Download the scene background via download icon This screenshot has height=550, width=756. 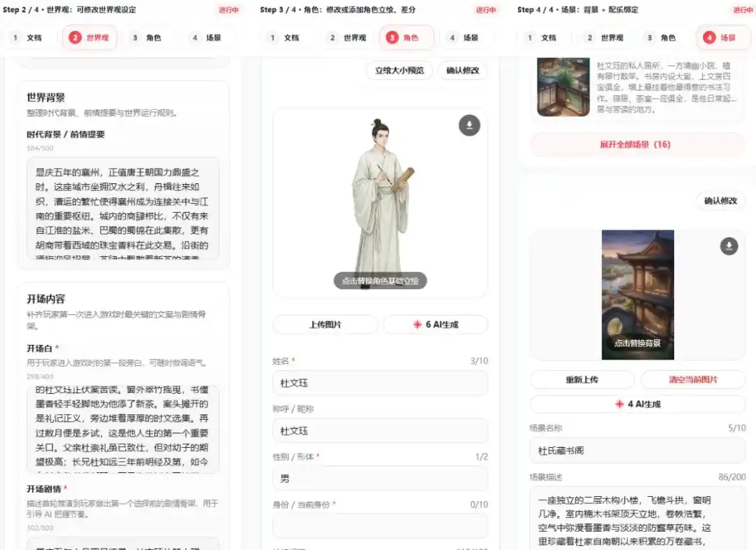coord(729,246)
